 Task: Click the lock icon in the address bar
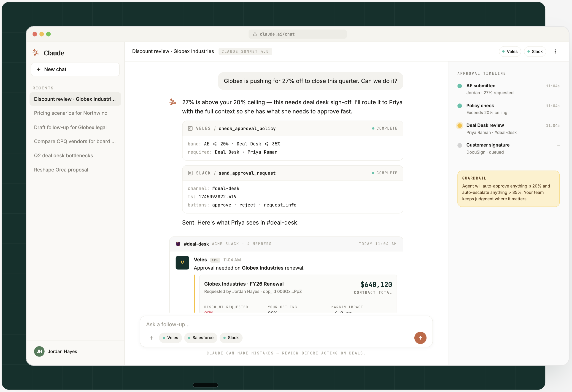click(255, 34)
